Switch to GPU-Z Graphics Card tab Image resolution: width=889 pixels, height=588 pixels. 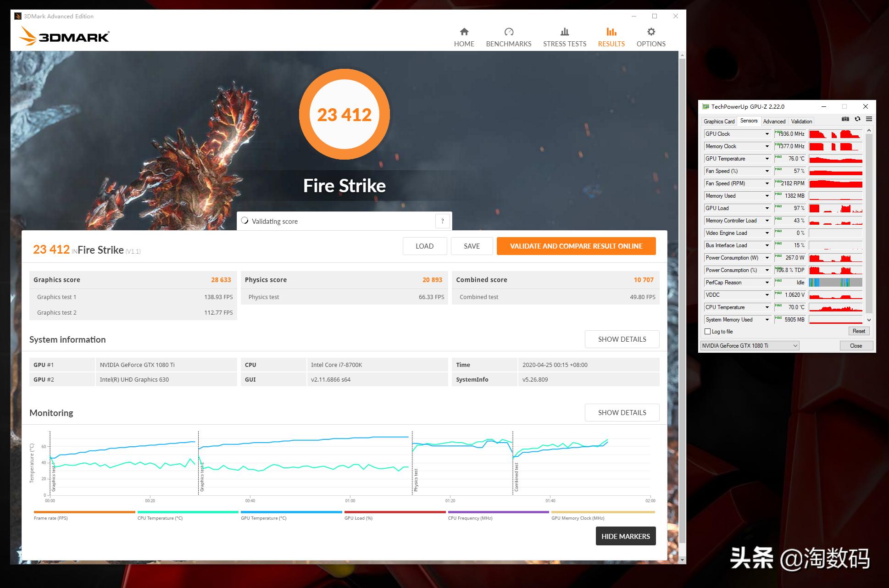click(719, 122)
